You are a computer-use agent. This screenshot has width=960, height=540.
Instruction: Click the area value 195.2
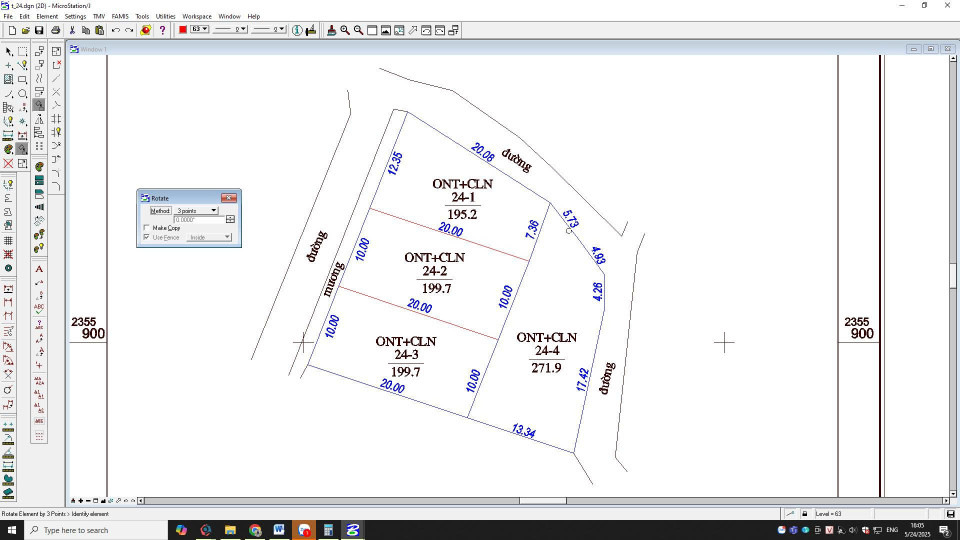coord(462,214)
